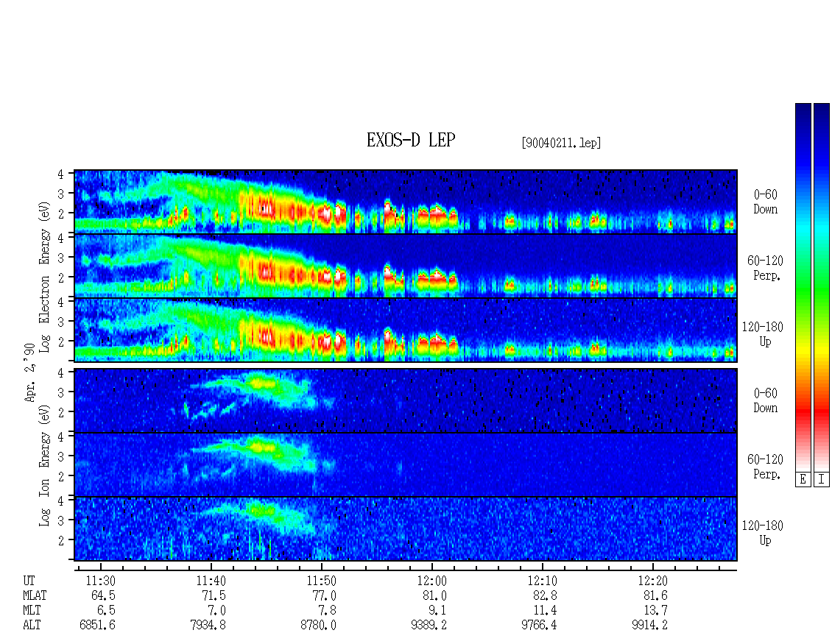Viewport: 832px width, 644px height.
Task: Click the 11:30 time axis label
Action: pos(101,581)
